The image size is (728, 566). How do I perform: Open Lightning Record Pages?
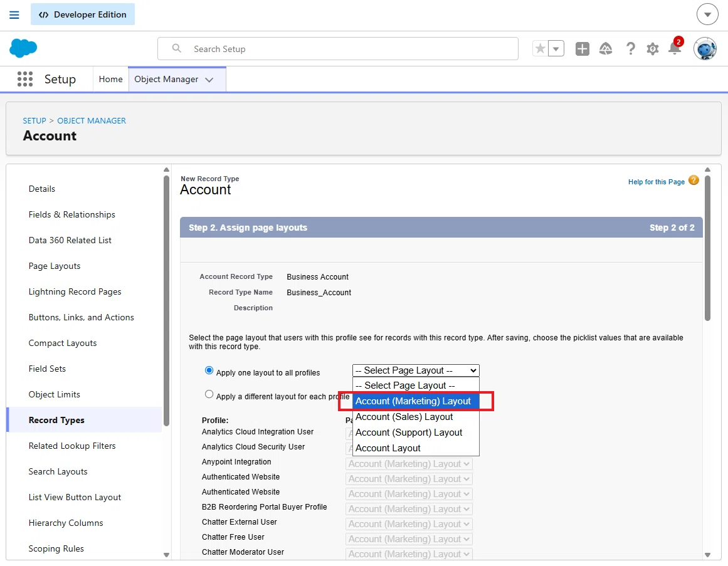tap(75, 292)
